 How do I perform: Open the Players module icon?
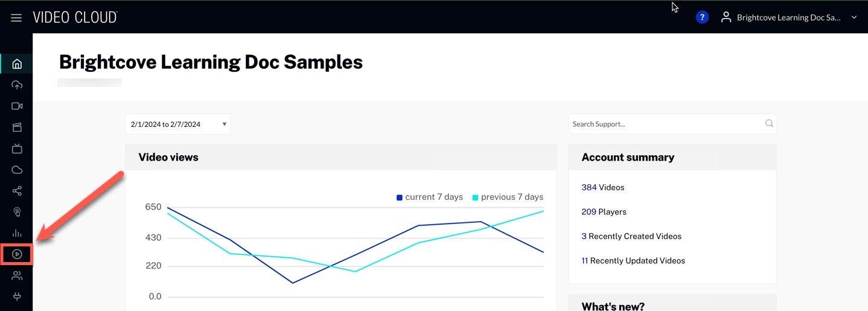(x=17, y=254)
